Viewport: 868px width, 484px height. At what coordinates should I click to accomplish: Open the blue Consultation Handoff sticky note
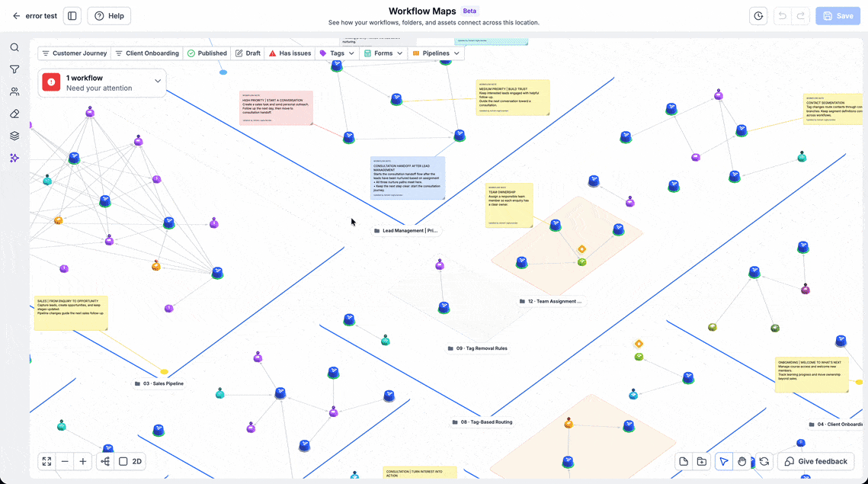click(408, 178)
